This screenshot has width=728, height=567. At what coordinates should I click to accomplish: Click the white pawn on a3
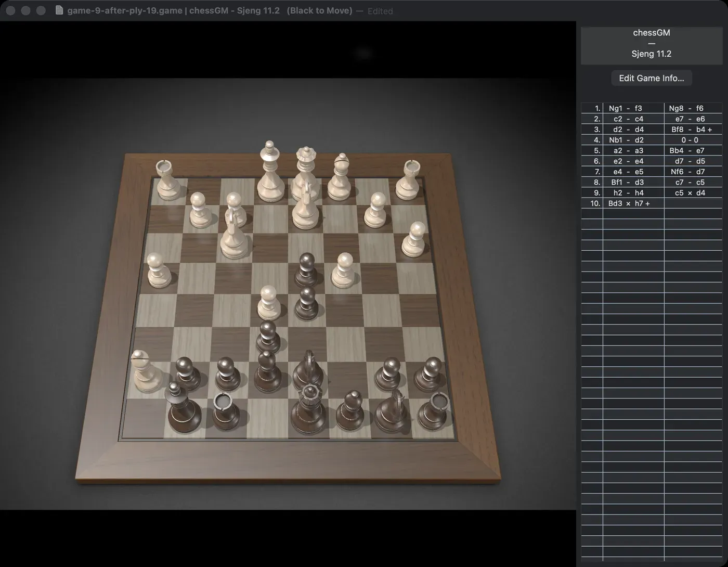(x=414, y=239)
